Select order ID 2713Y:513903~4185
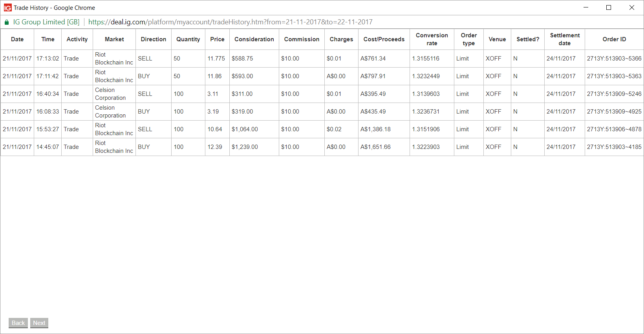 [614, 147]
